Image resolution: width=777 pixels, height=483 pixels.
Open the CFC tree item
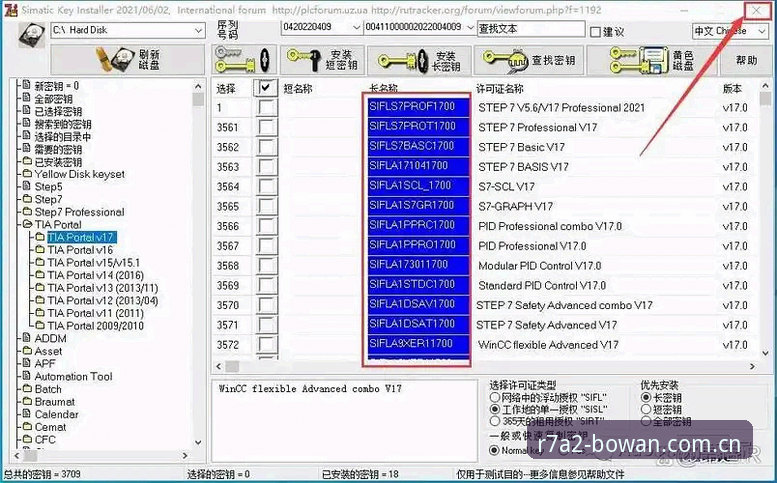click(x=45, y=439)
